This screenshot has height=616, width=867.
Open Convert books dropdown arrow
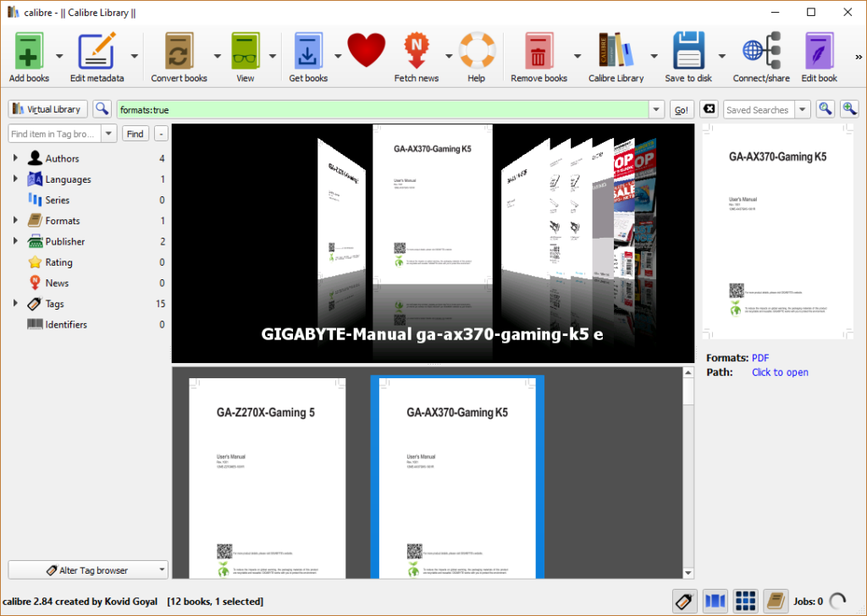click(x=218, y=57)
